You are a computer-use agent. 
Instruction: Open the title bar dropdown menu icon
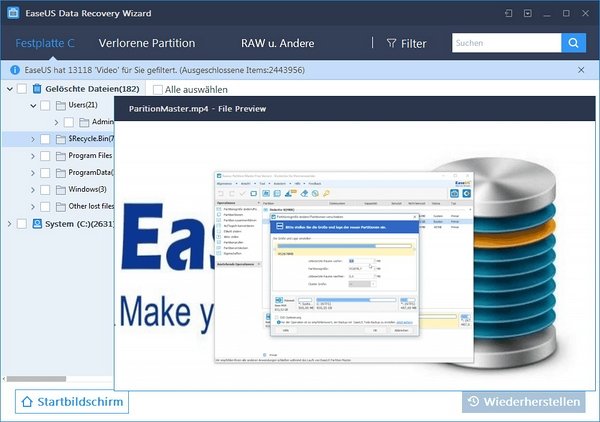point(528,13)
